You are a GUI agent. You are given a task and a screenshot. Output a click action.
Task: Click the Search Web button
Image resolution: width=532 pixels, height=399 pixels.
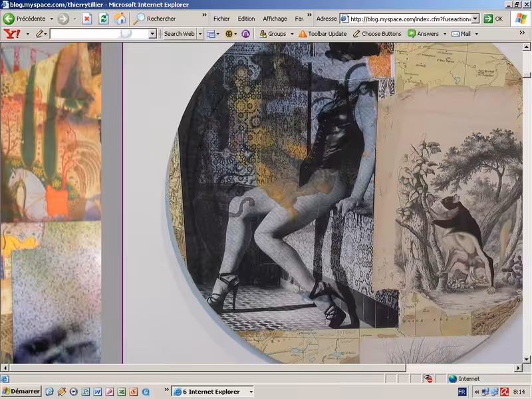(x=179, y=34)
